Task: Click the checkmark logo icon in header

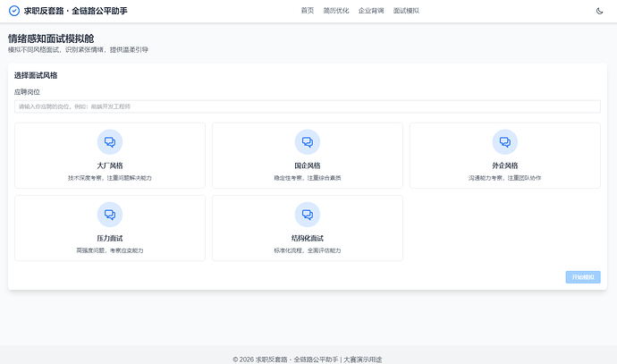Action: click(x=13, y=11)
